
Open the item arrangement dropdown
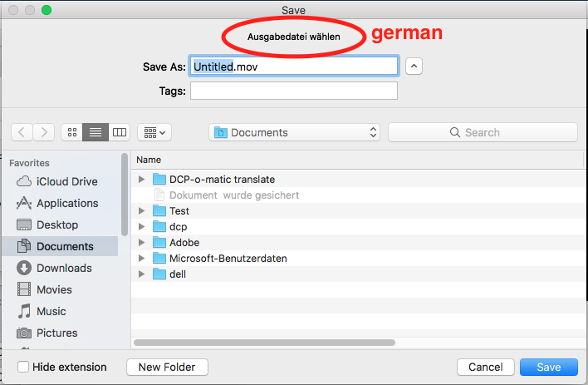tap(154, 132)
